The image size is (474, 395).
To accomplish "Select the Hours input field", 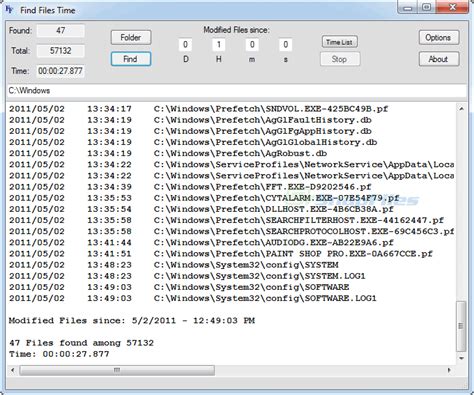I will tap(219, 45).
